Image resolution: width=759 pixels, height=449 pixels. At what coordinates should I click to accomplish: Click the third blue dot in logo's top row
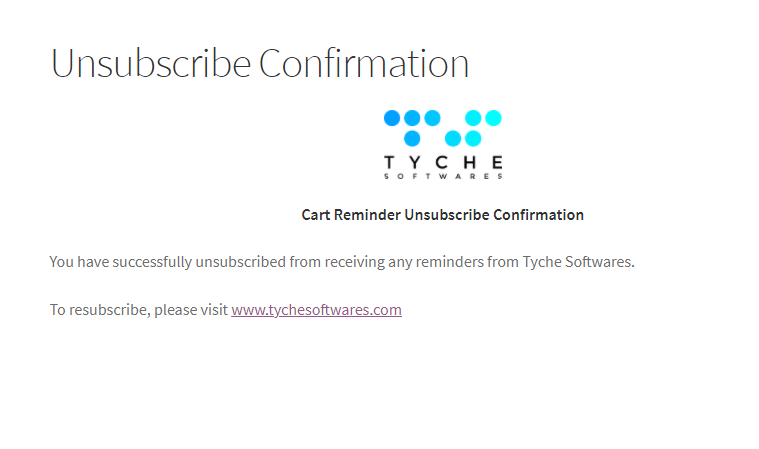(433, 118)
